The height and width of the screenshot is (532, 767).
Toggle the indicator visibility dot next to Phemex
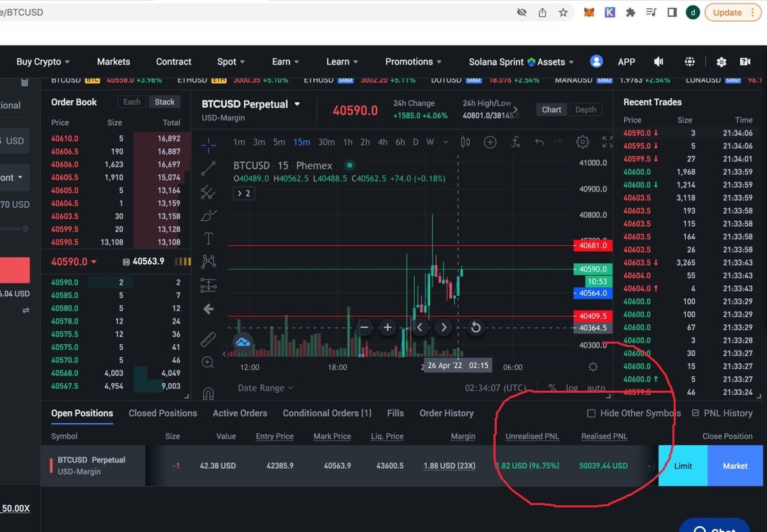[350, 165]
